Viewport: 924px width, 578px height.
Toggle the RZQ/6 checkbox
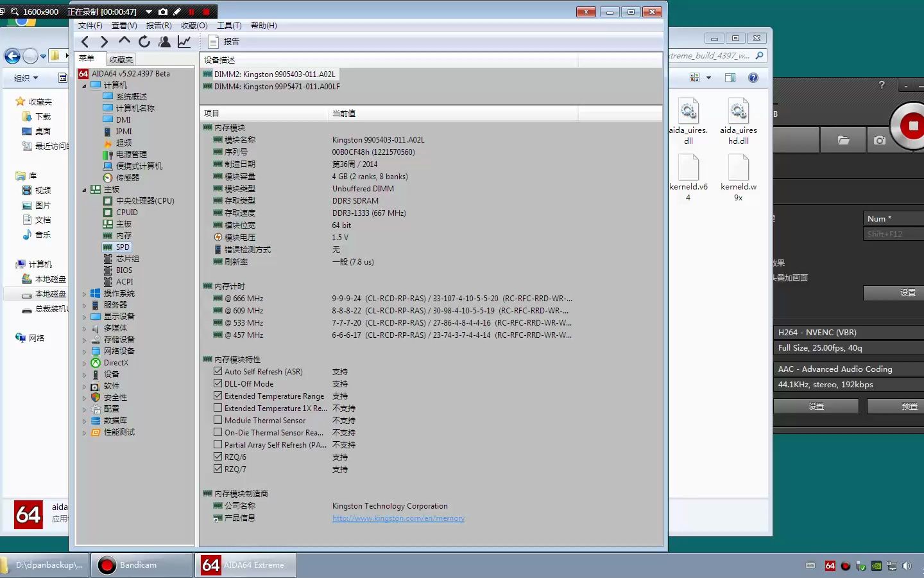[218, 457]
